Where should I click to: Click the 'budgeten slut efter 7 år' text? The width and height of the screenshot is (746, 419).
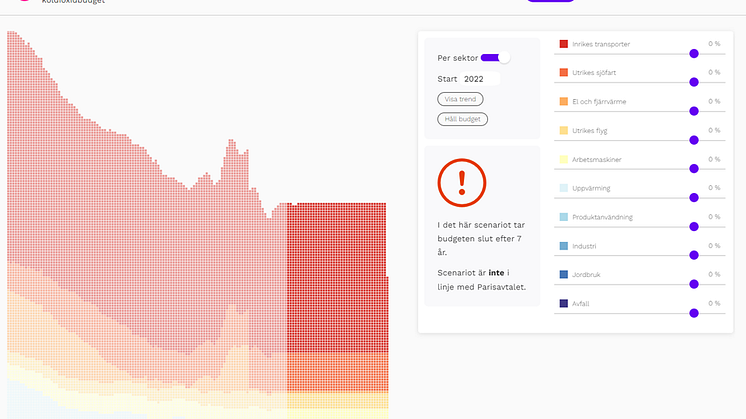[x=480, y=245]
